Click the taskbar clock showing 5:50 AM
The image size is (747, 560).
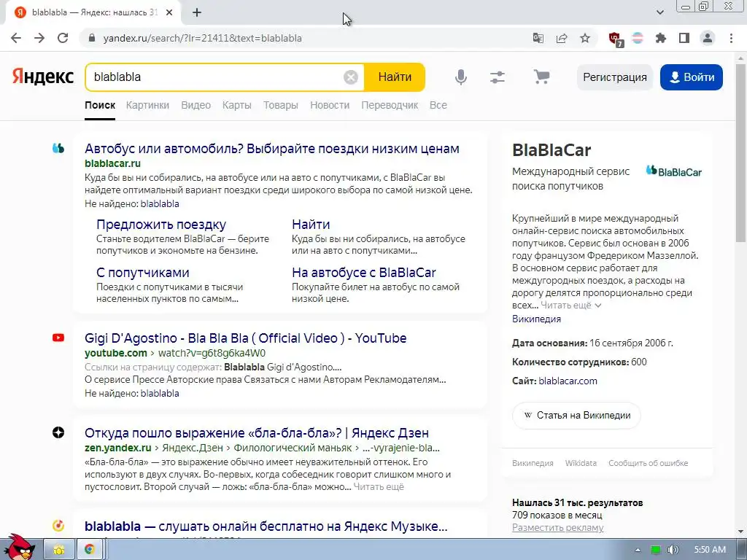(710, 550)
